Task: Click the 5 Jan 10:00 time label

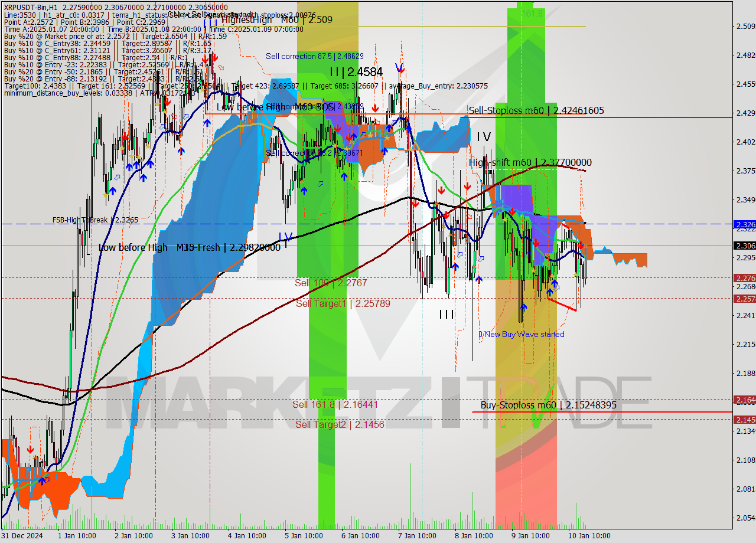Action: click(x=304, y=536)
